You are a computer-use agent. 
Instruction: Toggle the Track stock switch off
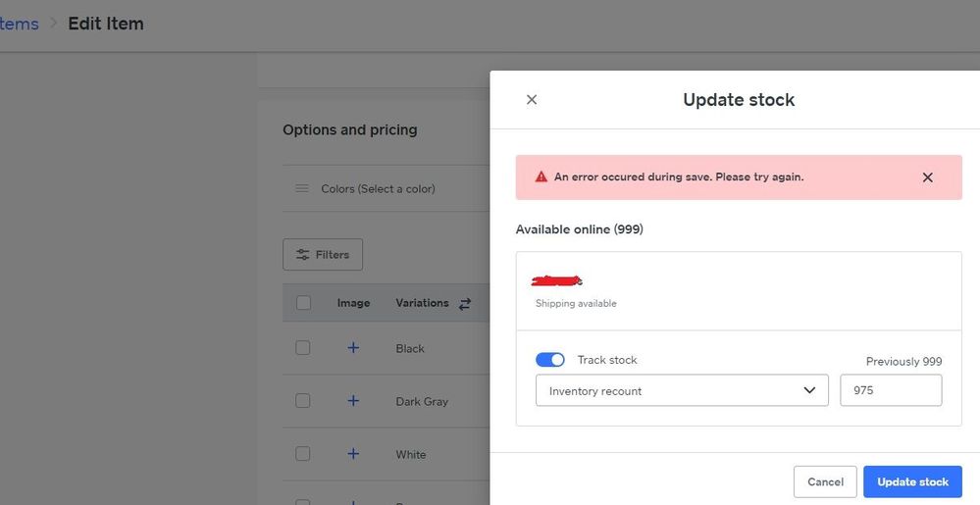(x=550, y=360)
